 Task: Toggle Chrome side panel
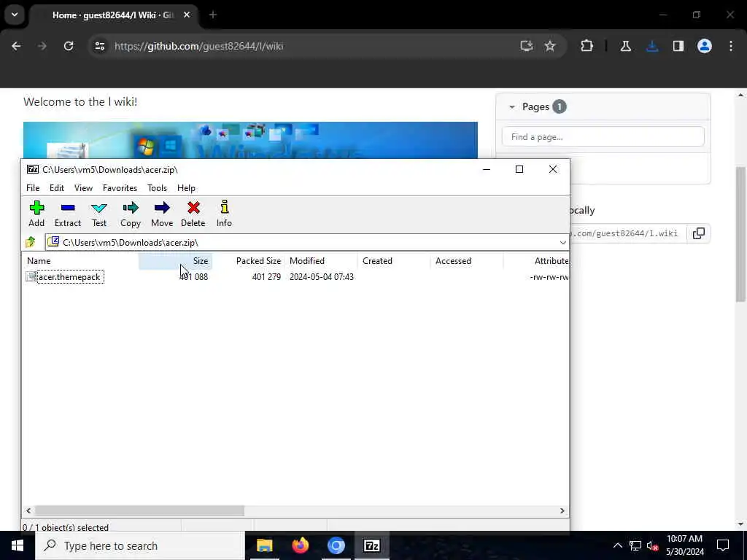tap(678, 46)
